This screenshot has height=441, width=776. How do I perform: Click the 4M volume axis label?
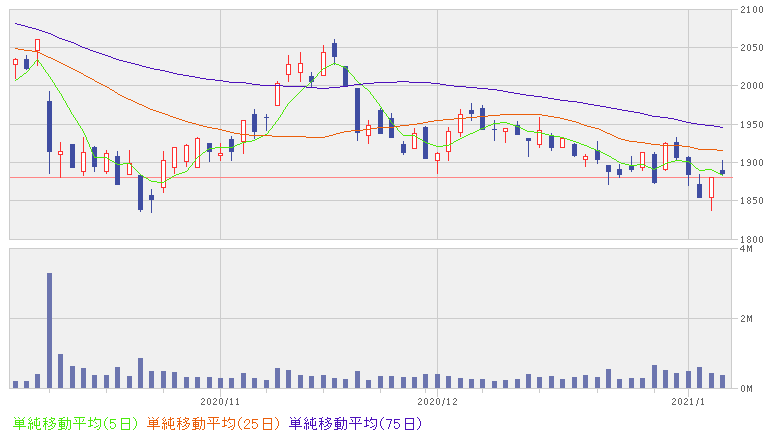pos(744,249)
